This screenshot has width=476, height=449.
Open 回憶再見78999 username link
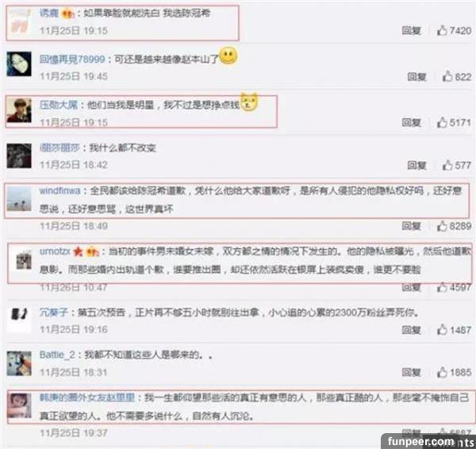(72, 59)
